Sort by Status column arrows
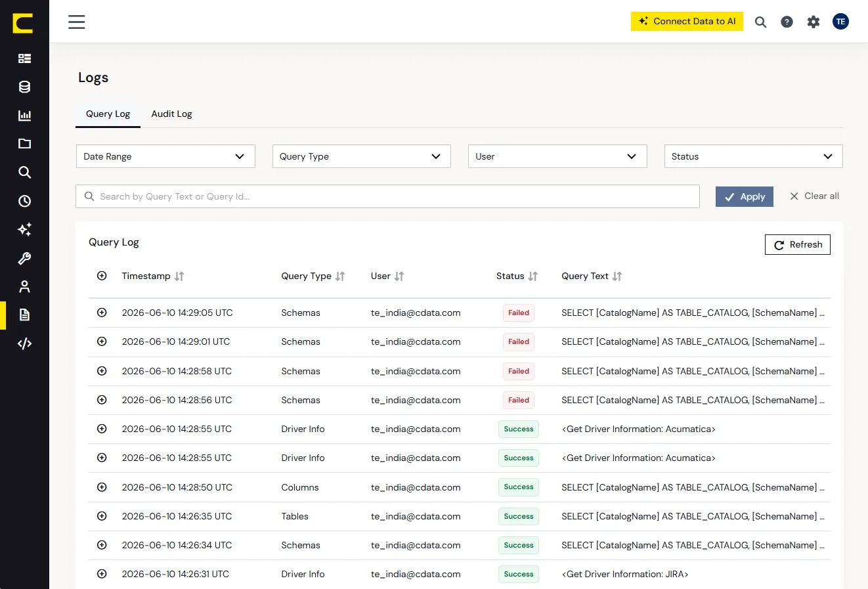The width and height of the screenshot is (868, 589). click(x=533, y=276)
